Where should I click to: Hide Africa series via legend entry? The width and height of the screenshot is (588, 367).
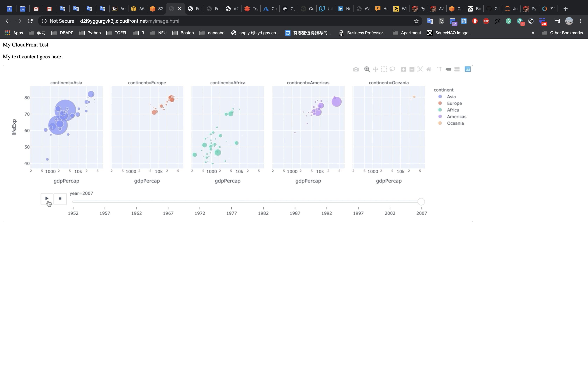(453, 110)
